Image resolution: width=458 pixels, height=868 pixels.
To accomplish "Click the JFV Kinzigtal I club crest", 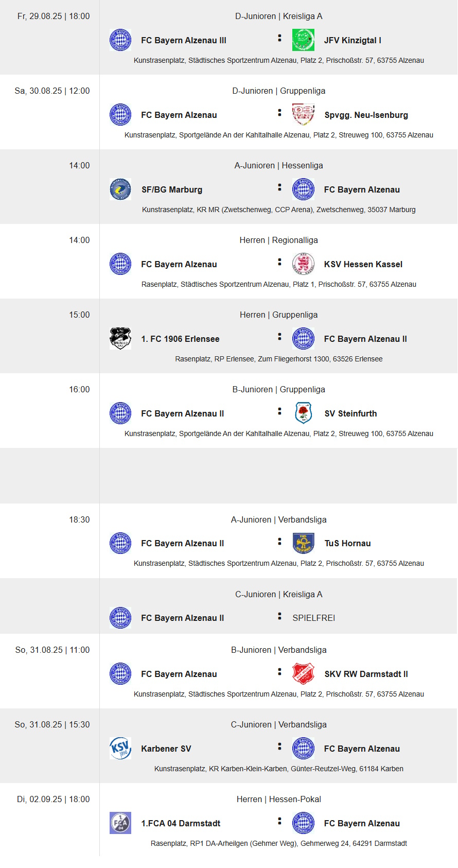I will click(x=303, y=40).
